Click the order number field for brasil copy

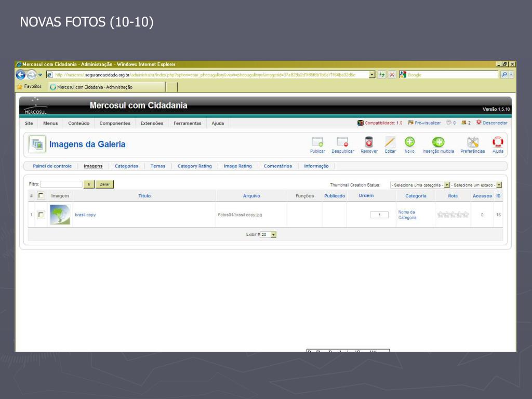click(x=379, y=215)
